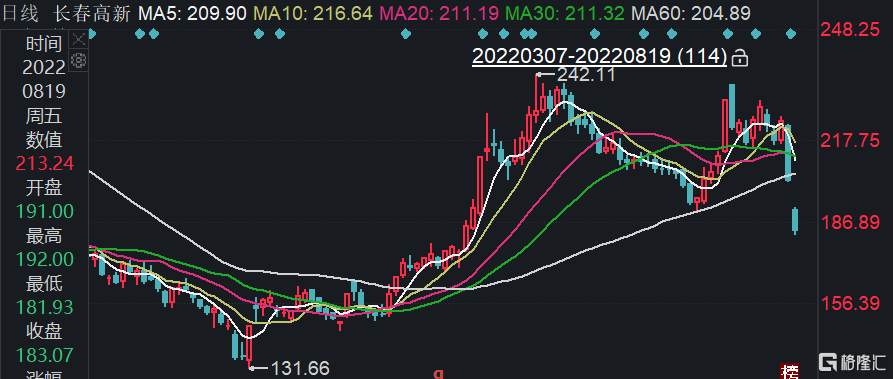The width and height of the screenshot is (893, 379).
Task: Click the 开盘 open price 191.00
Action: click(44, 212)
